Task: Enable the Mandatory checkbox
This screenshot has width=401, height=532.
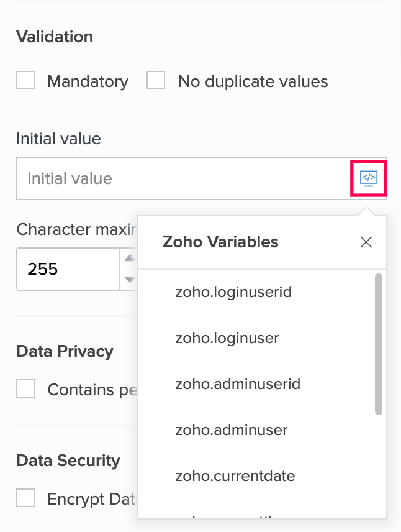Action: click(x=25, y=81)
